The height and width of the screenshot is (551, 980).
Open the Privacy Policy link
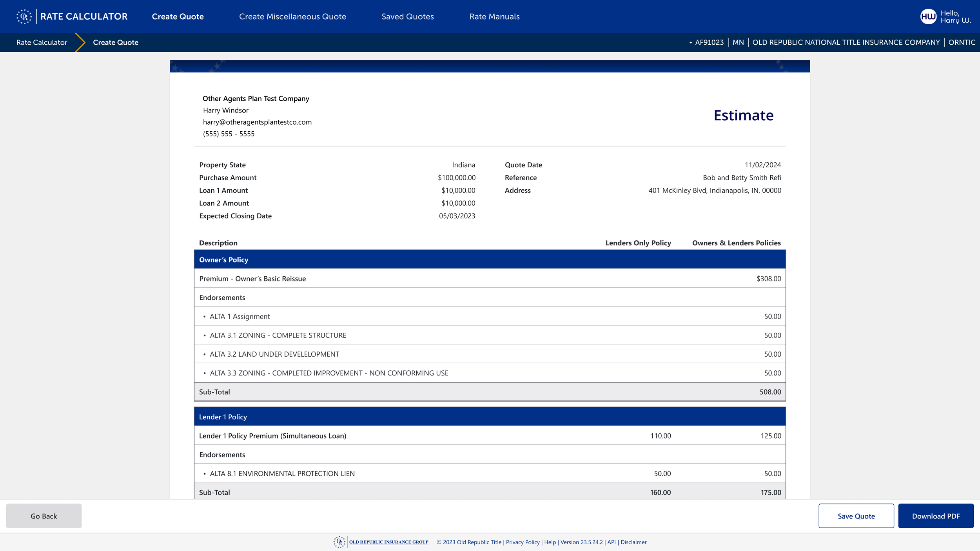coord(523,542)
